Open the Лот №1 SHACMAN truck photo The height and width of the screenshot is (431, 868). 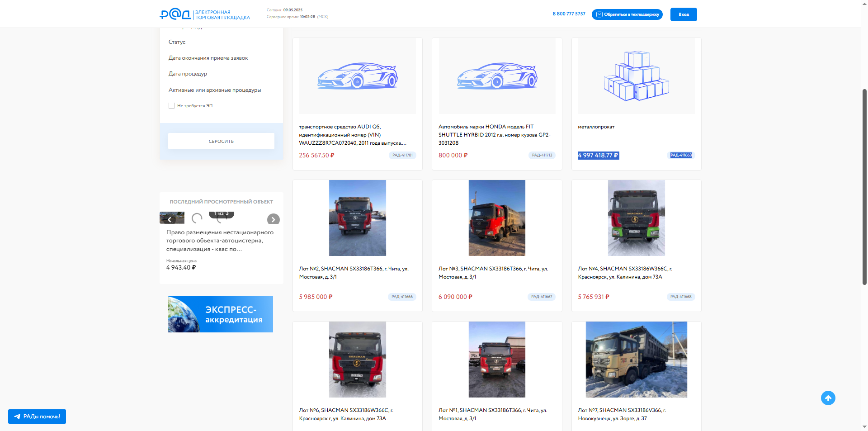[x=497, y=360]
